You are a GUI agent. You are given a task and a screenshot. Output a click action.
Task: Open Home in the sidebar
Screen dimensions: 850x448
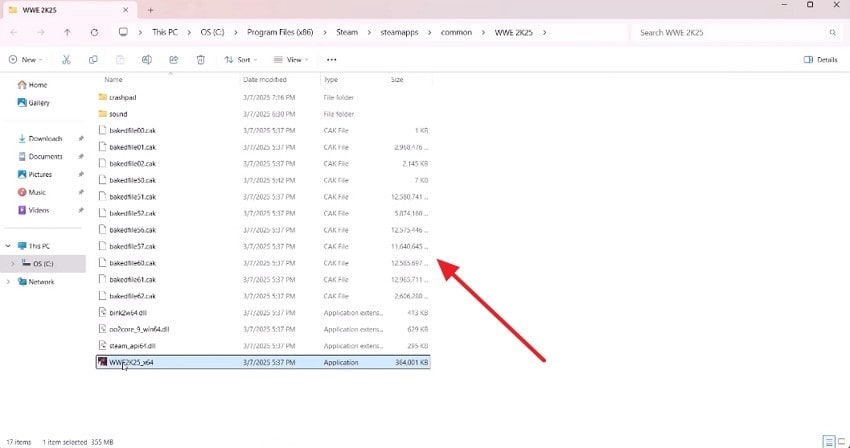[33, 85]
